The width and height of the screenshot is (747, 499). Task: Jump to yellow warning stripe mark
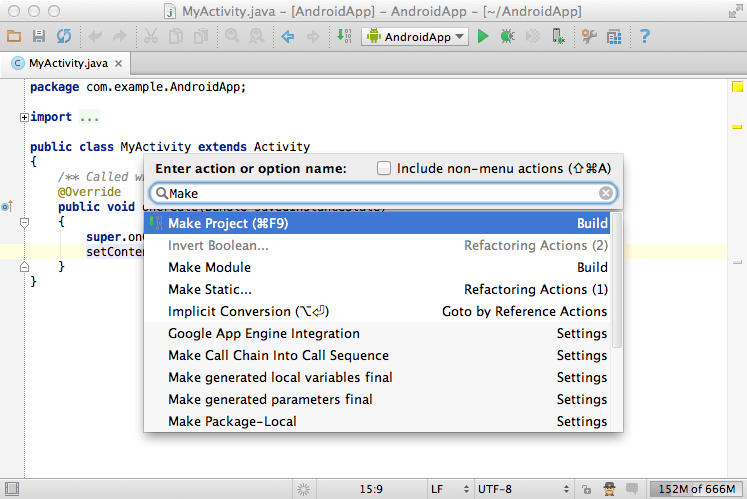pyautogui.click(x=737, y=127)
